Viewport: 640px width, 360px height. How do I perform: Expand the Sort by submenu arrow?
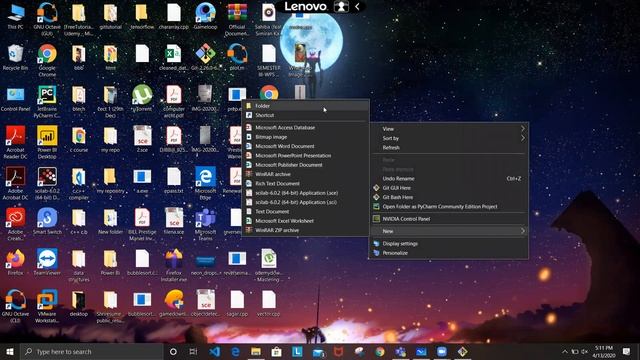coord(522,138)
